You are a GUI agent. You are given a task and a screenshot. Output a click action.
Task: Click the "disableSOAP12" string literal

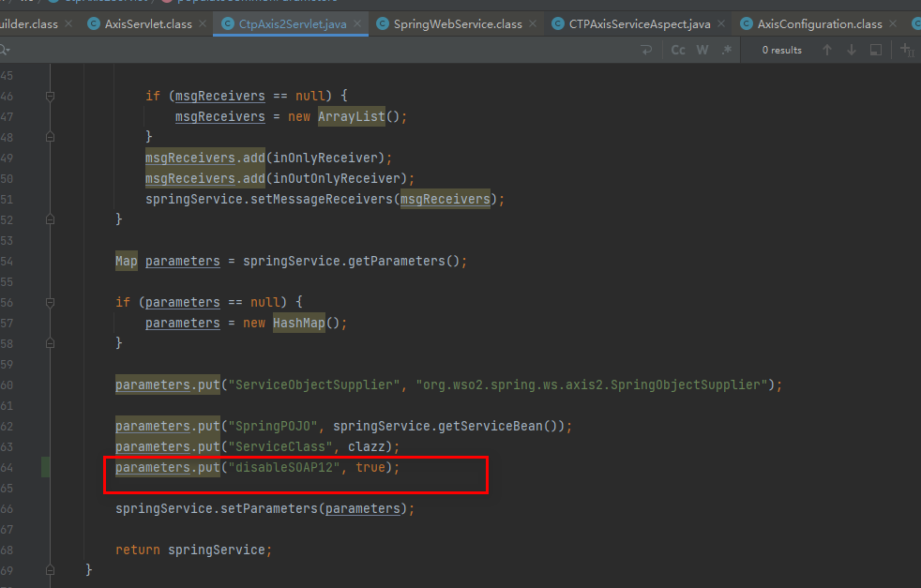(x=284, y=467)
